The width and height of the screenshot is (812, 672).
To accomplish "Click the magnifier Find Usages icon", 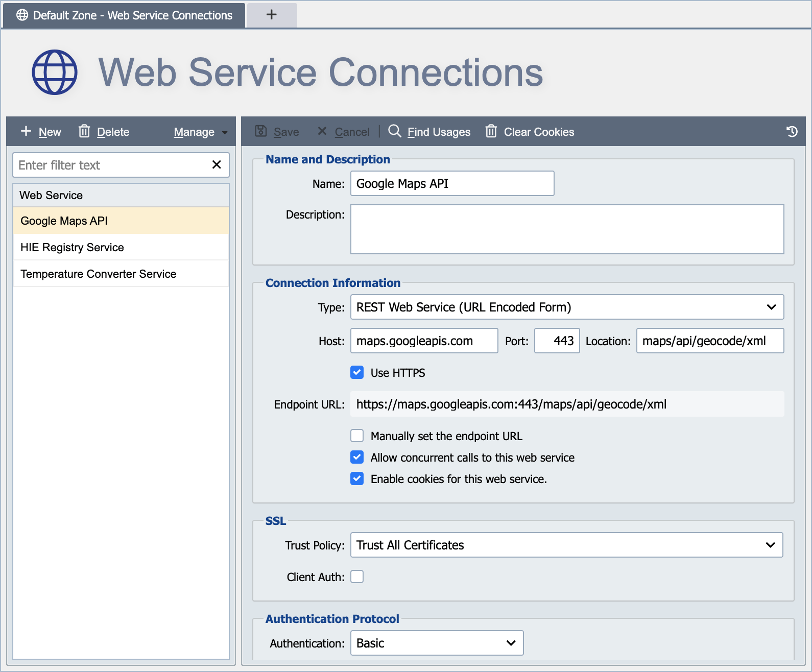I will tap(394, 131).
